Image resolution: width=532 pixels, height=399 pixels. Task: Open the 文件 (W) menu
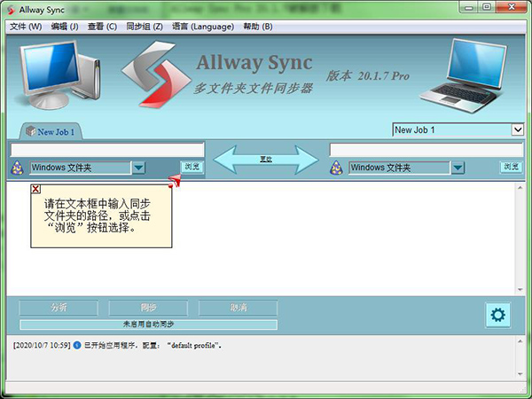point(26,27)
